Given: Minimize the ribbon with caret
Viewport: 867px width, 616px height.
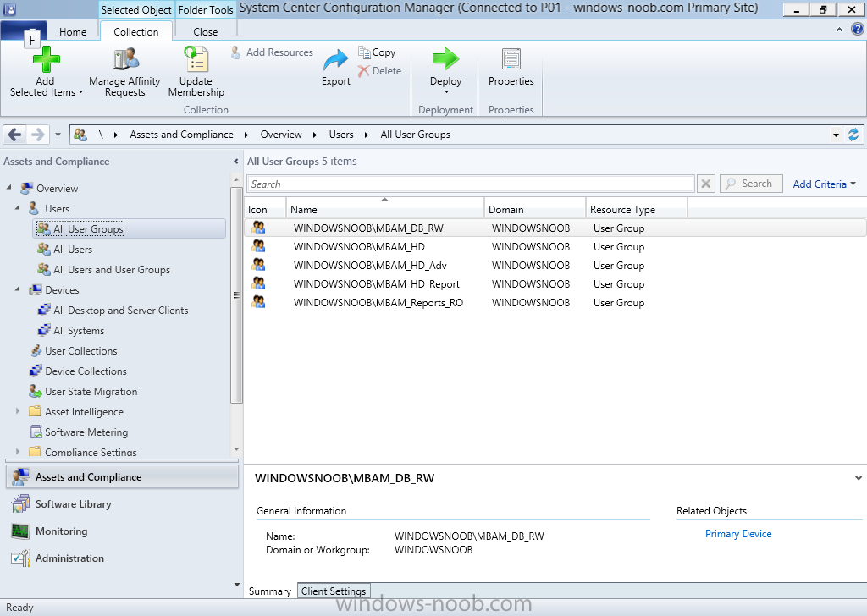Looking at the screenshot, I should tap(839, 30).
